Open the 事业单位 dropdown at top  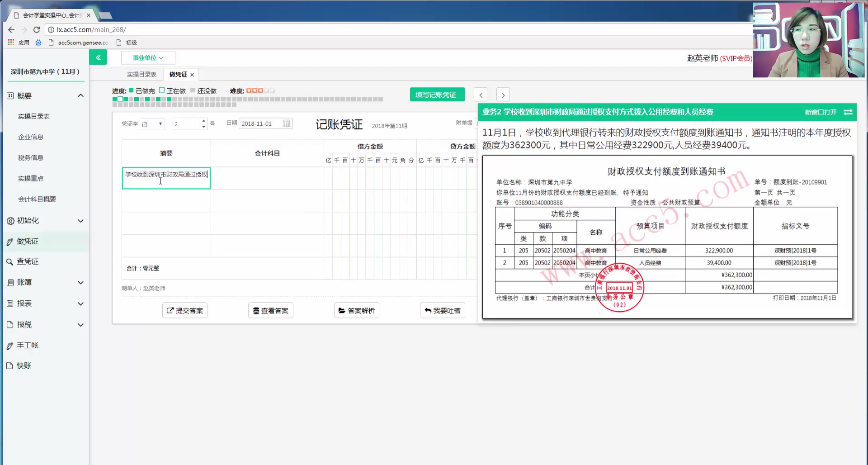click(x=148, y=57)
